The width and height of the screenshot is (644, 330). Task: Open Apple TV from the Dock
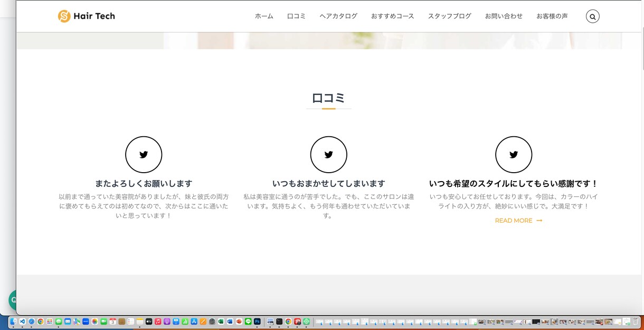(149, 321)
